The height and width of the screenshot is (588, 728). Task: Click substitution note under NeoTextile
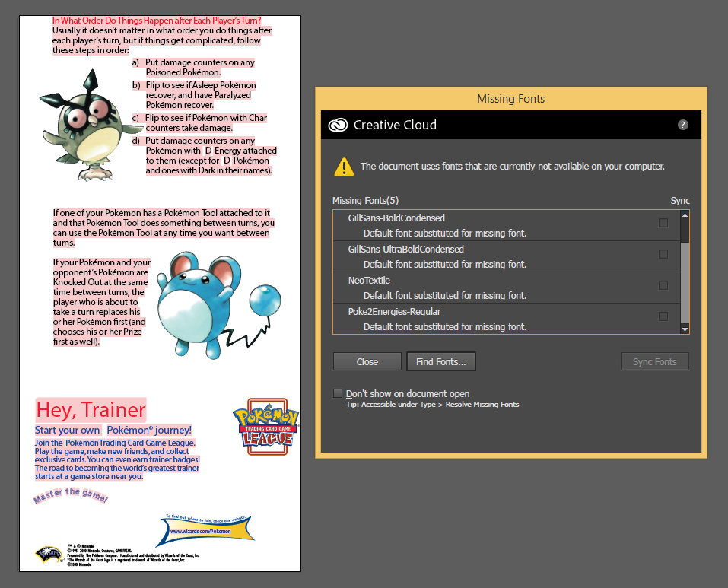coord(445,296)
